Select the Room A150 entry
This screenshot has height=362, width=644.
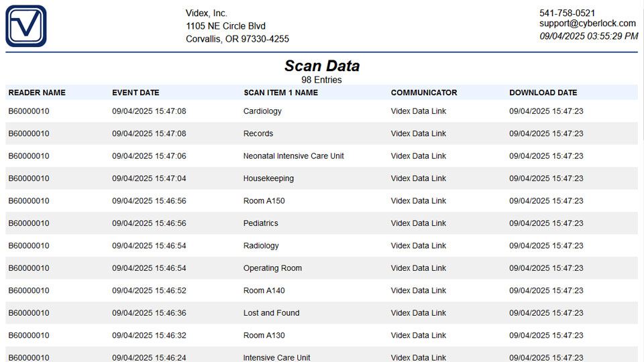(264, 201)
